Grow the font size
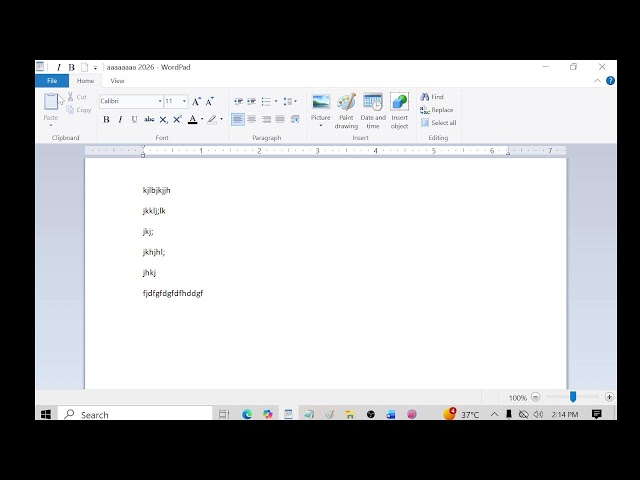Image resolution: width=640 pixels, height=480 pixels. (x=196, y=101)
